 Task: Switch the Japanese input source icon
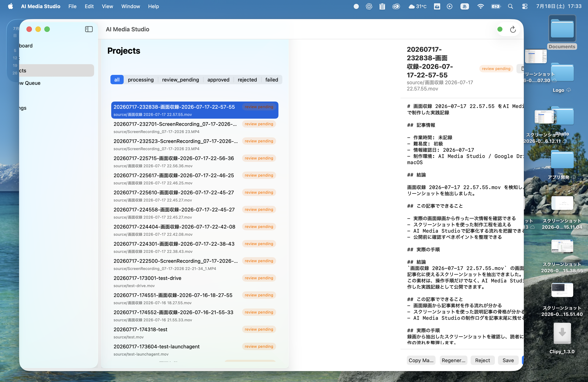click(x=464, y=6)
